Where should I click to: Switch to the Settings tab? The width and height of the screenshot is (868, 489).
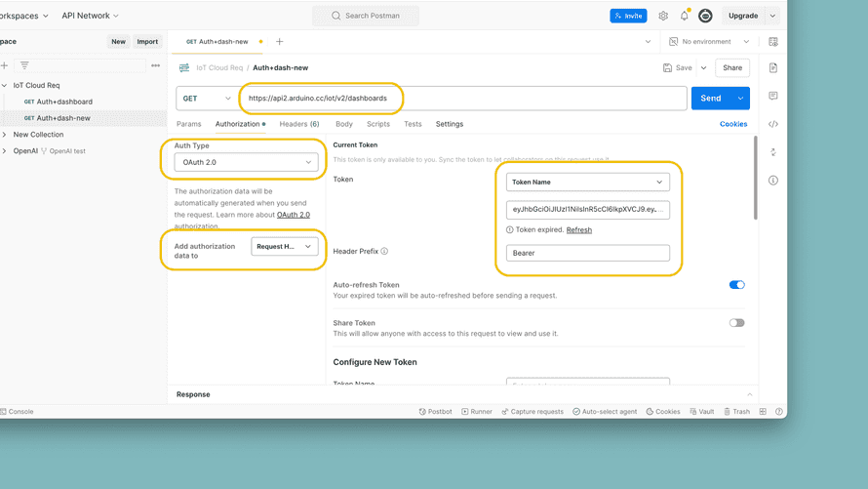(x=450, y=124)
